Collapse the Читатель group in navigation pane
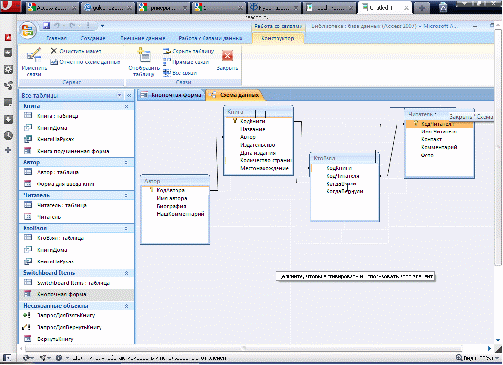Image resolution: width=503 pixels, height=365 pixels. [126, 195]
